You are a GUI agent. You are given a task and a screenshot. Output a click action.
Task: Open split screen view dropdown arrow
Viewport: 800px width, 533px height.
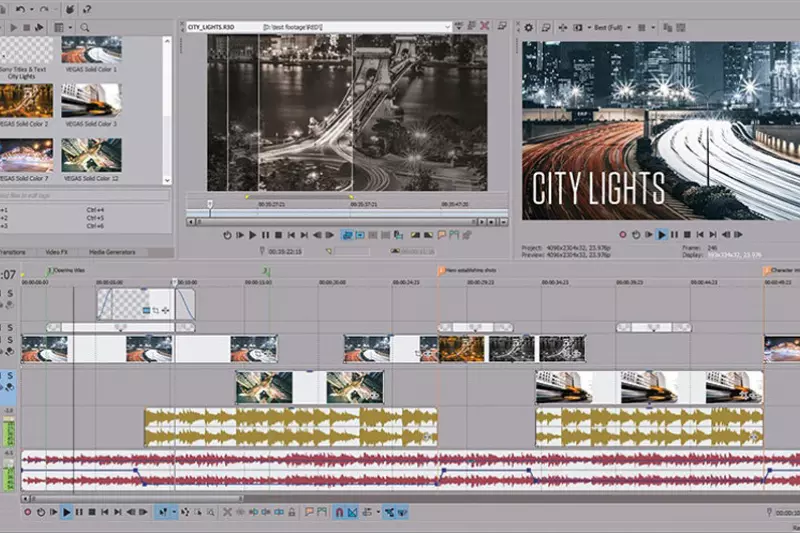pyautogui.click(x=589, y=28)
